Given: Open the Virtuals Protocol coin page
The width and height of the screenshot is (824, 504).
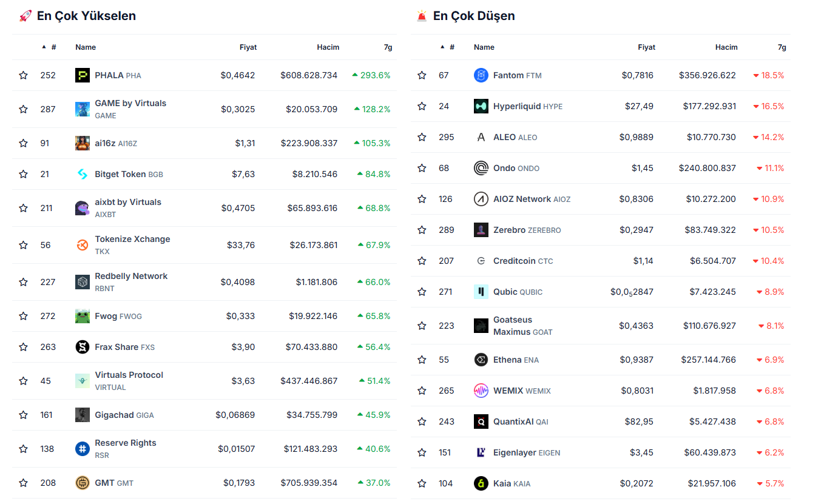Looking at the screenshot, I should (129, 375).
